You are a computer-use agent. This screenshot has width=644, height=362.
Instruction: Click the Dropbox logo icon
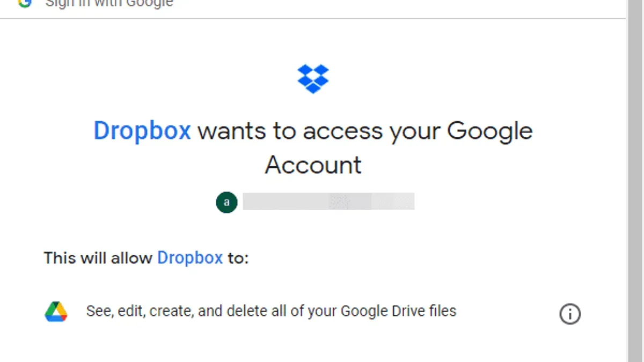point(313,79)
